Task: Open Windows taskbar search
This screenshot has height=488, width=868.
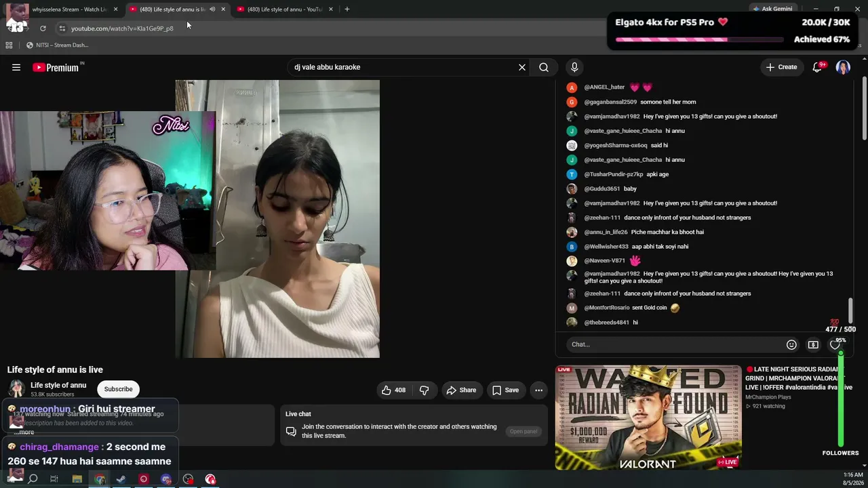Action: (33, 479)
